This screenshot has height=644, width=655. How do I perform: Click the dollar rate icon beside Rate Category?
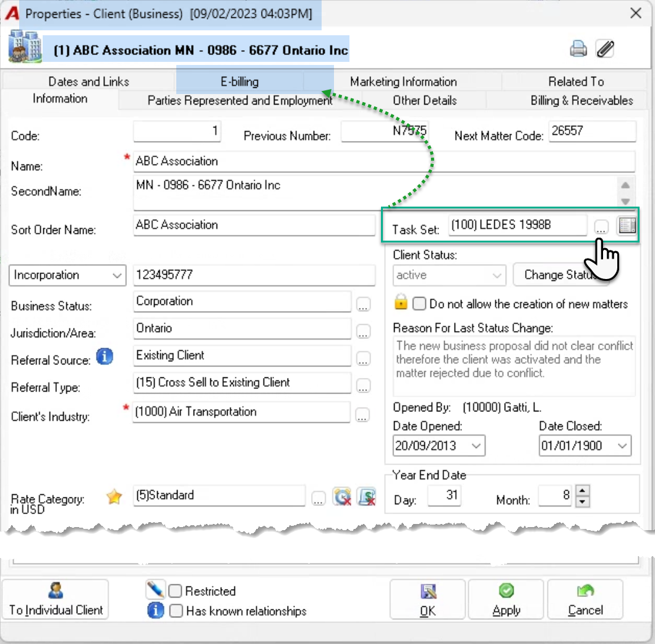(x=367, y=496)
